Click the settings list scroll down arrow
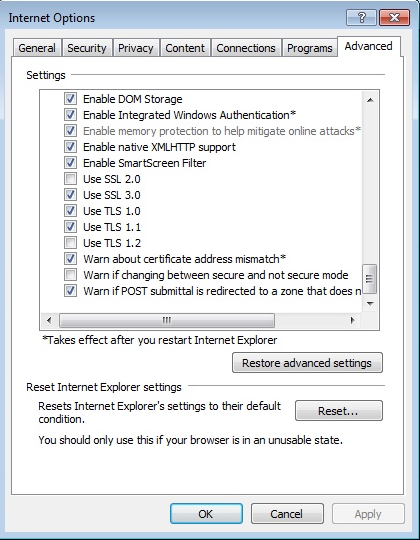 (370, 303)
